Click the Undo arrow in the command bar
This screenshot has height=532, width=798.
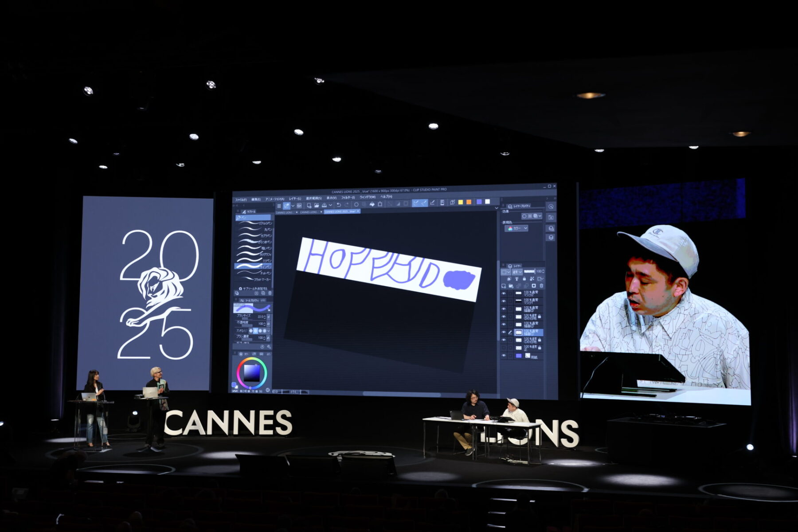pyautogui.click(x=339, y=205)
